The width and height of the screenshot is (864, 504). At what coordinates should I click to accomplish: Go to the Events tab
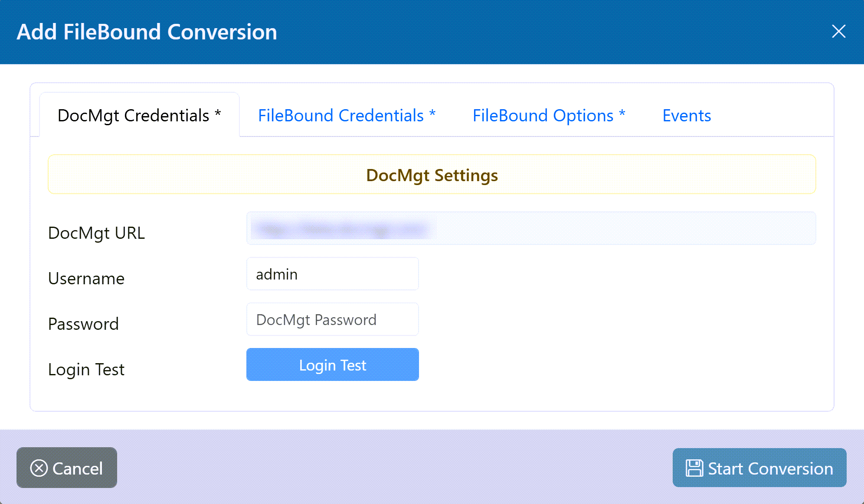(687, 116)
